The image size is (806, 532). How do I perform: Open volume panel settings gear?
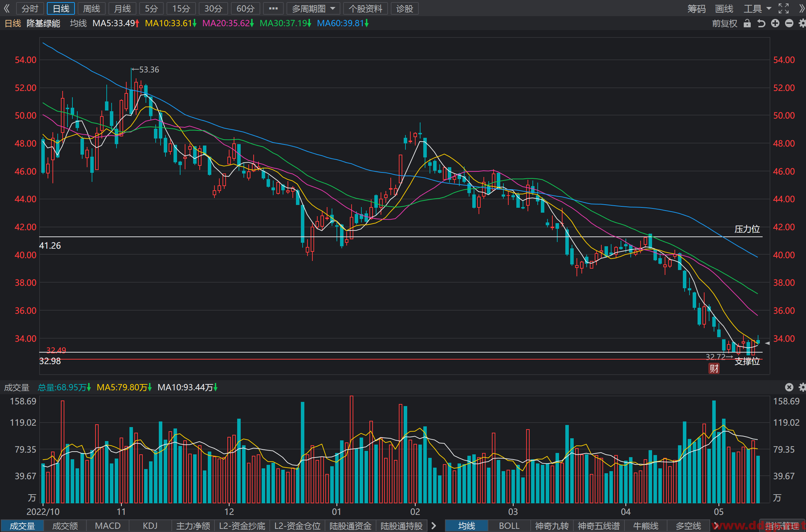pyautogui.click(x=803, y=387)
